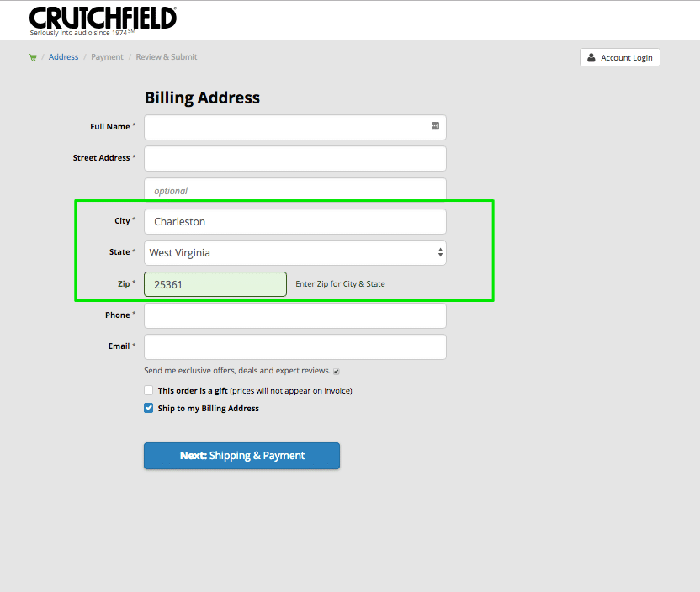Click the Zip field containing 25361
The image size is (700, 592).
pos(215,284)
